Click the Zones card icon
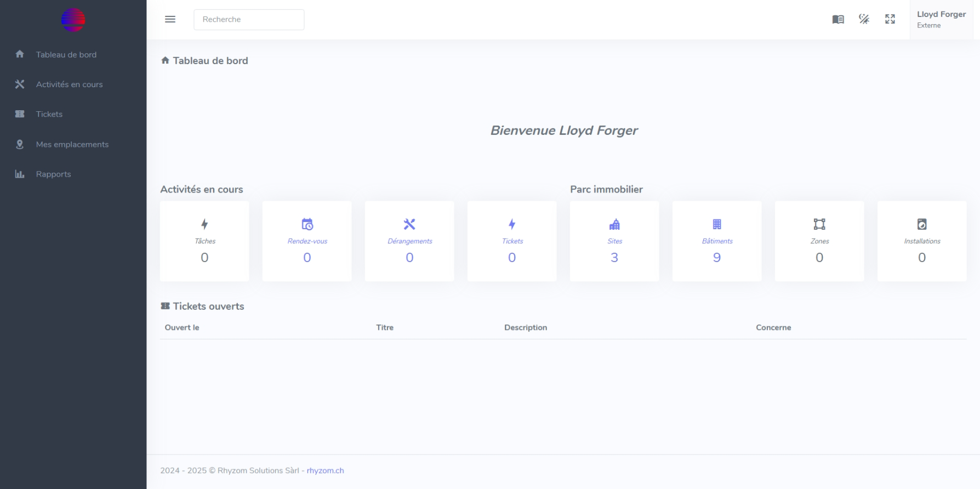Image resolution: width=980 pixels, height=489 pixels. [819, 224]
